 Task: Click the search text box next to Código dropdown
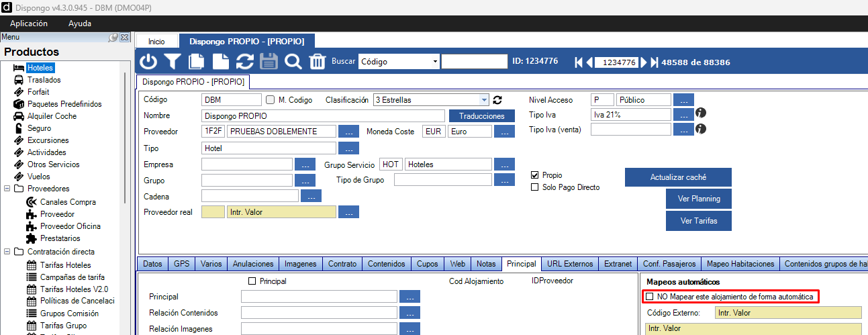475,62
